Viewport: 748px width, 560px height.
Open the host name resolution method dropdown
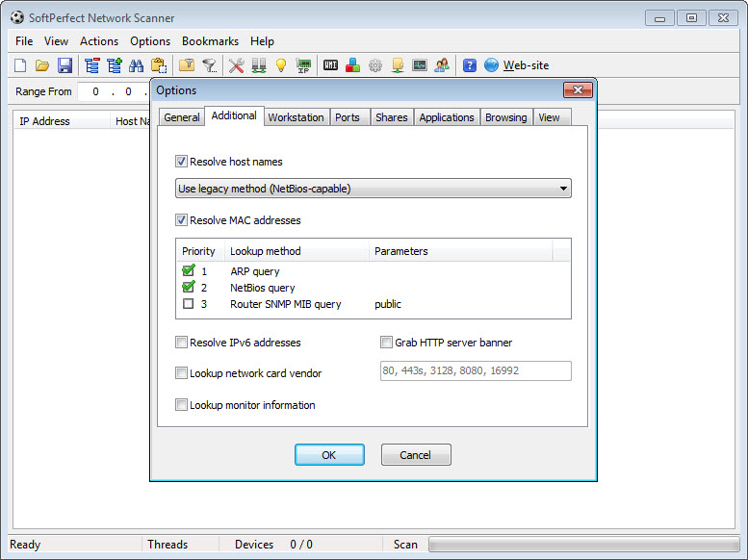click(x=374, y=189)
